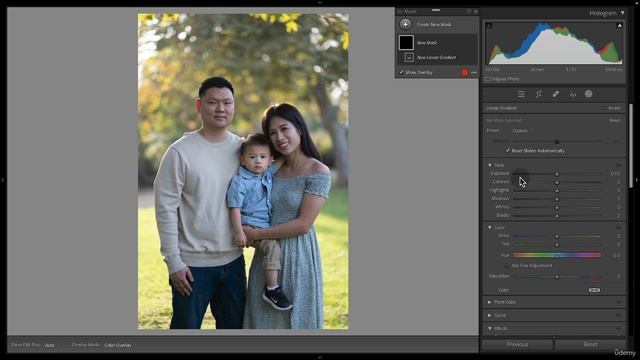Open overlay options three-dot menu
This screenshot has width=640, height=360.
pyautogui.click(x=473, y=72)
